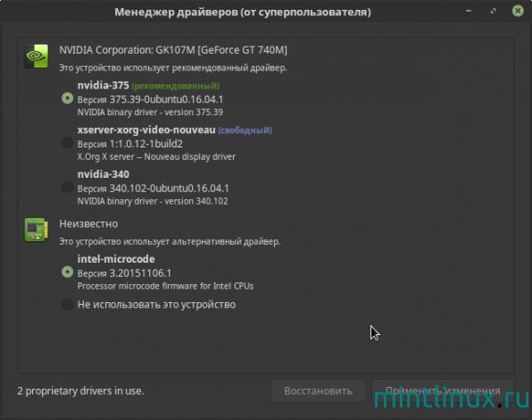Viewport: 532px width, 420px height.
Task: Click the '2 proprietary drivers in use' status text
Action: 80,391
